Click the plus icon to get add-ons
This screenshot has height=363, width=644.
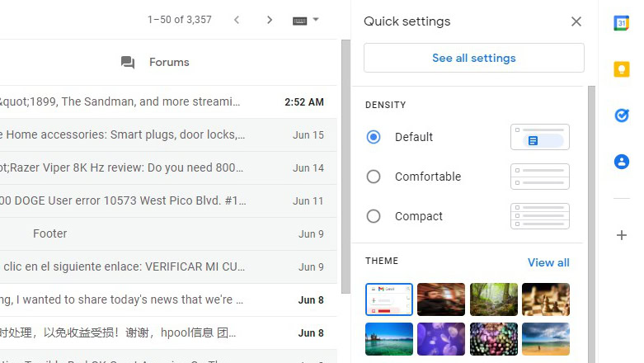tap(622, 235)
